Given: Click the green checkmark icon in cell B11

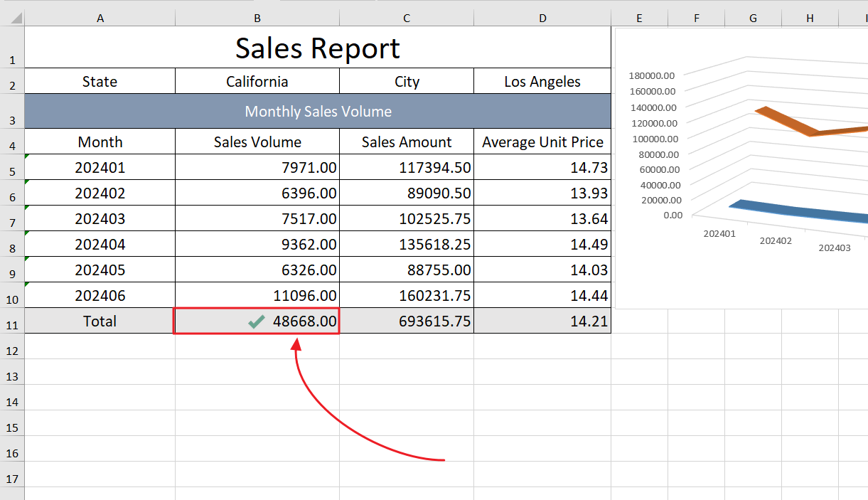Looking at the screenshot, I should [x=257, y=321].
